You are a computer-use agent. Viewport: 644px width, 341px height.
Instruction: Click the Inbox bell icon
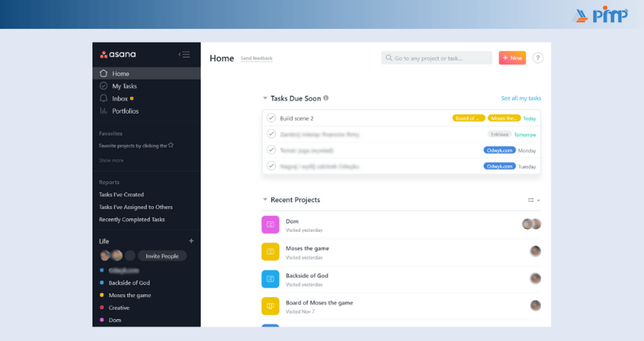tap(104, 99)
